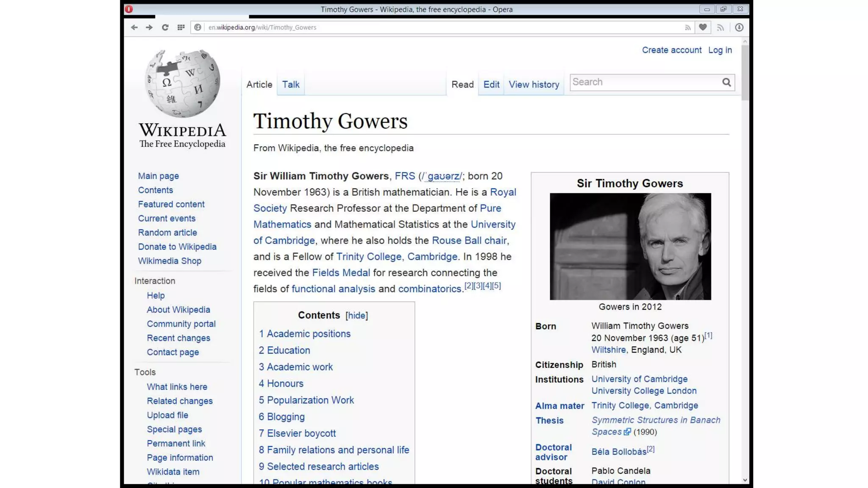Click the Wikipedia search magnifier icon
868x488 pixels.
(726, 82)
